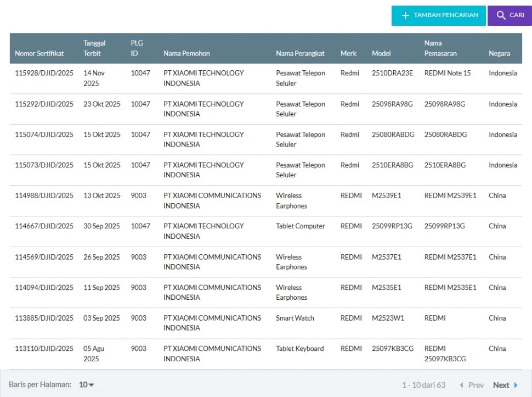Image resolution: width=532 pixels, height=397 pixels.
Task: Open the Baris per Halaman dropdown
Action: tap(87, 385)
